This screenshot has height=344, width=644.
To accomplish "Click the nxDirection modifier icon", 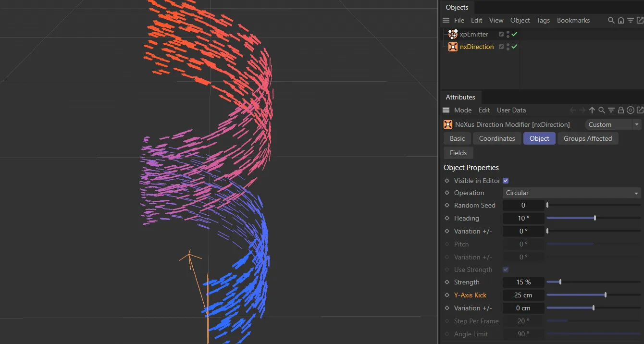I will click(x=452, y=47).
